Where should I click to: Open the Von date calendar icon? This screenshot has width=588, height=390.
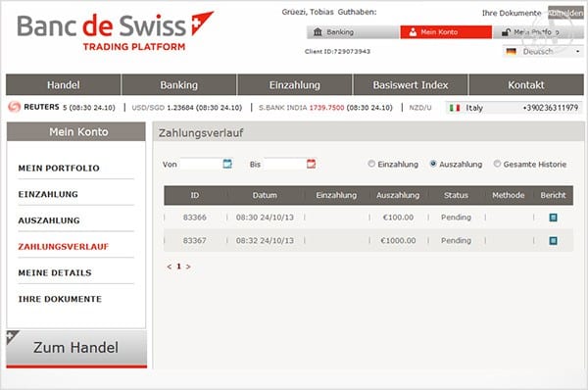(x=227, y=164)
